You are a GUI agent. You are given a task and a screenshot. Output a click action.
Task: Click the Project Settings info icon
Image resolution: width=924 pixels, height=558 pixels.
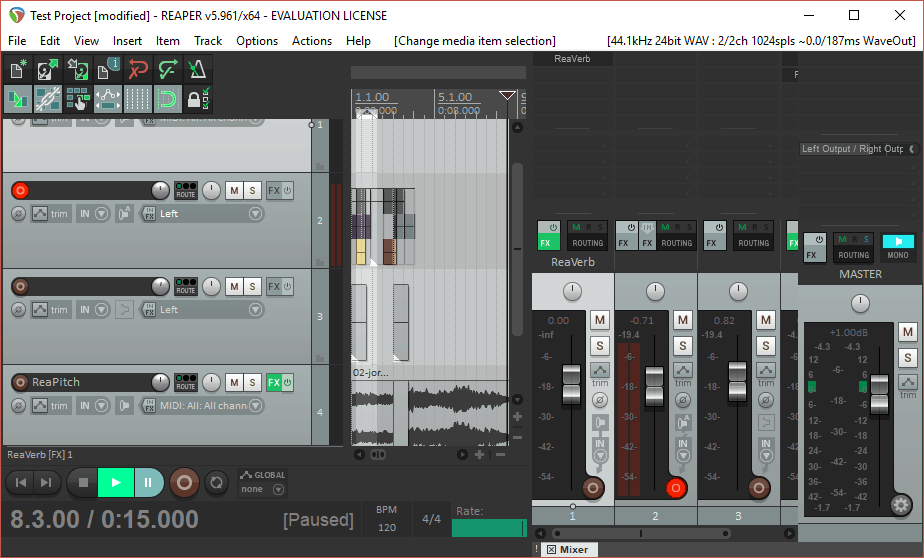click(108, 70)
